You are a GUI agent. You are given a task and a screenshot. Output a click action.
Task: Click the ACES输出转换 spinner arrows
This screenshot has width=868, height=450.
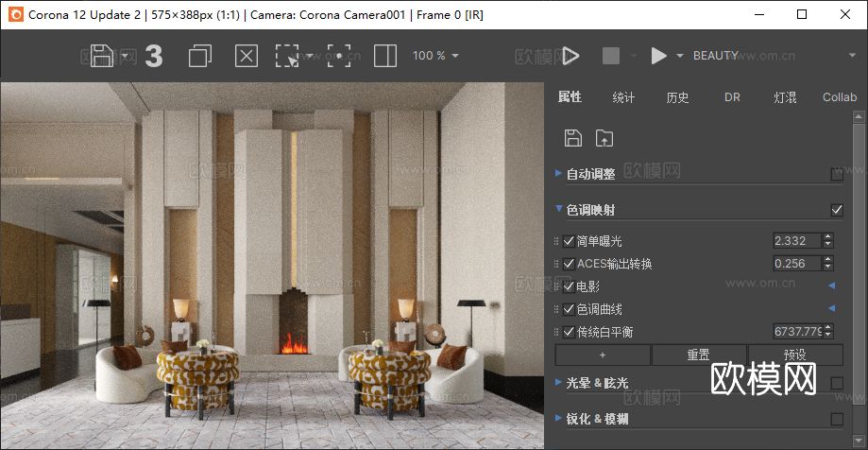click(828, 263)
